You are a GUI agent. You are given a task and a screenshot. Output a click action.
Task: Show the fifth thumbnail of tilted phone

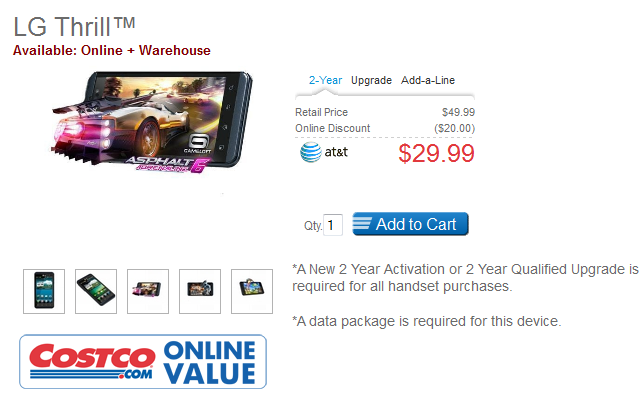pos(252,291)
